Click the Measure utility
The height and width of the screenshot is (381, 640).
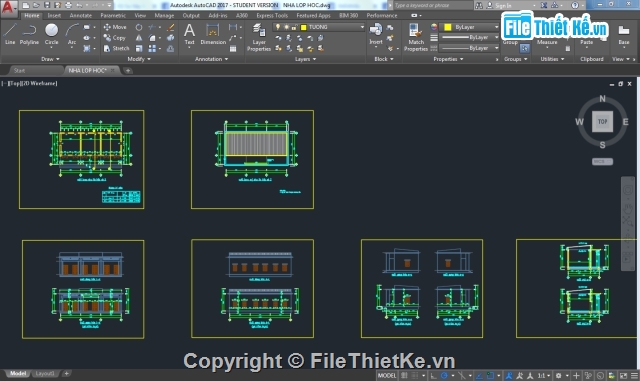[547, 42]
